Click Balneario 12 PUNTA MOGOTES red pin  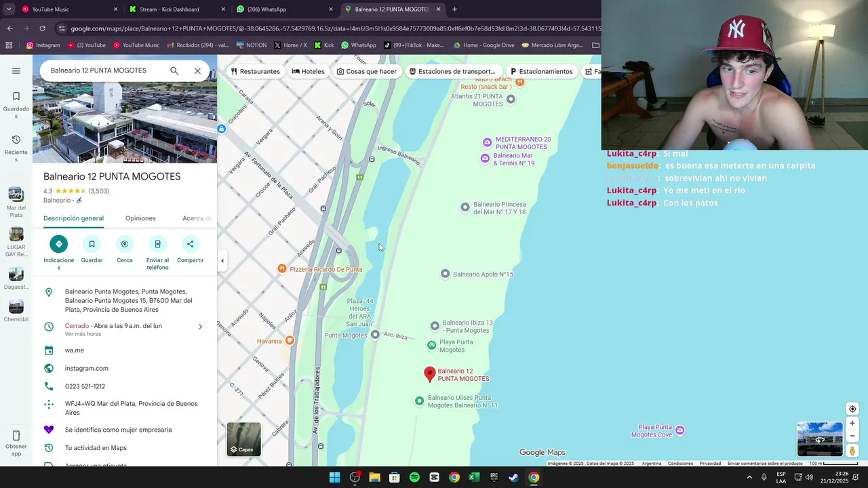click(x=429, y=373)
